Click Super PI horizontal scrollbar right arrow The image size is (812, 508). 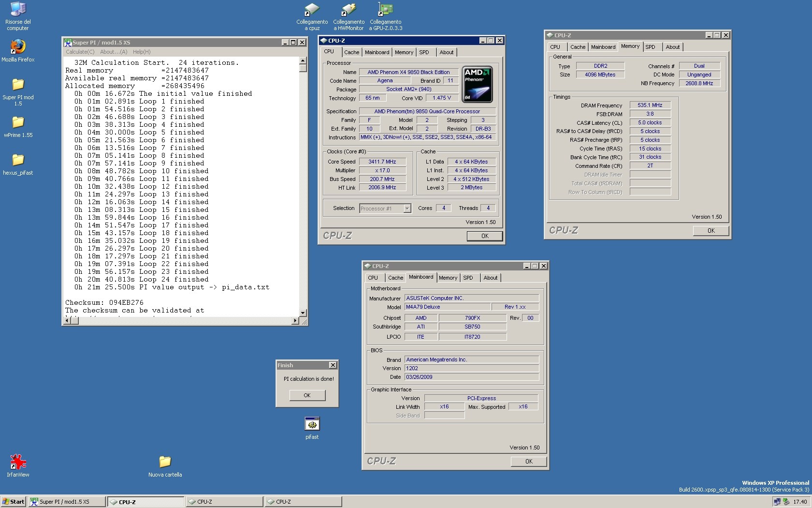click(295, 321)
